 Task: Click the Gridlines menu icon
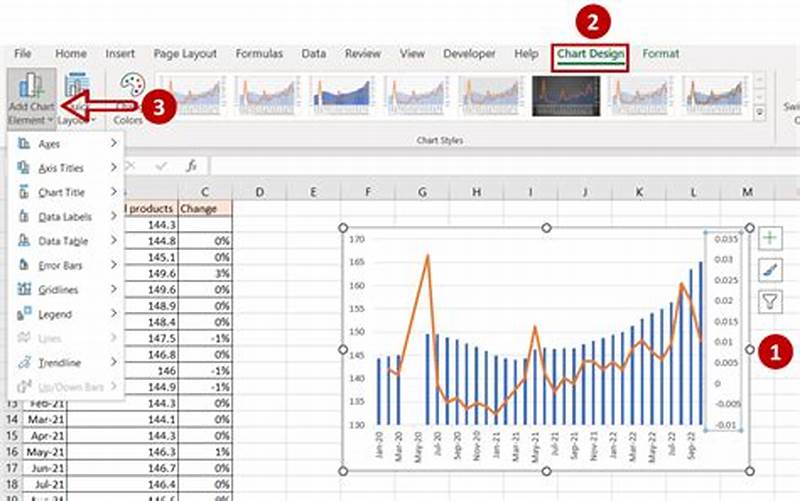click(x=24, y=289)
